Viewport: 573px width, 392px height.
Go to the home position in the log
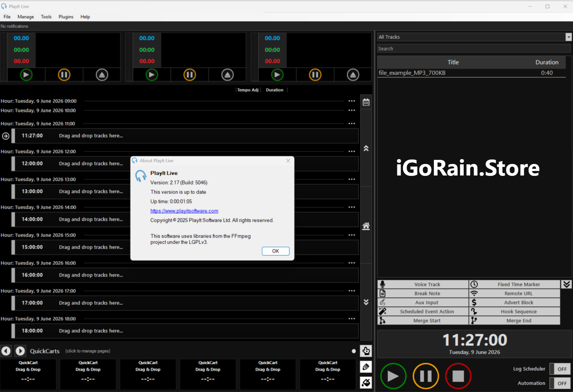366,226
